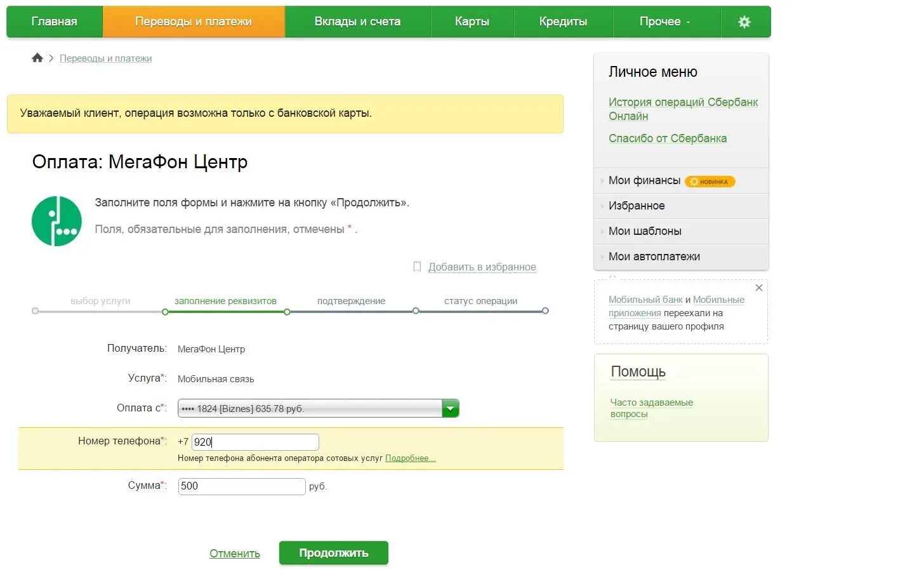
Task: Click the МегаФон Центр recipient text
Action: [211, 349]
